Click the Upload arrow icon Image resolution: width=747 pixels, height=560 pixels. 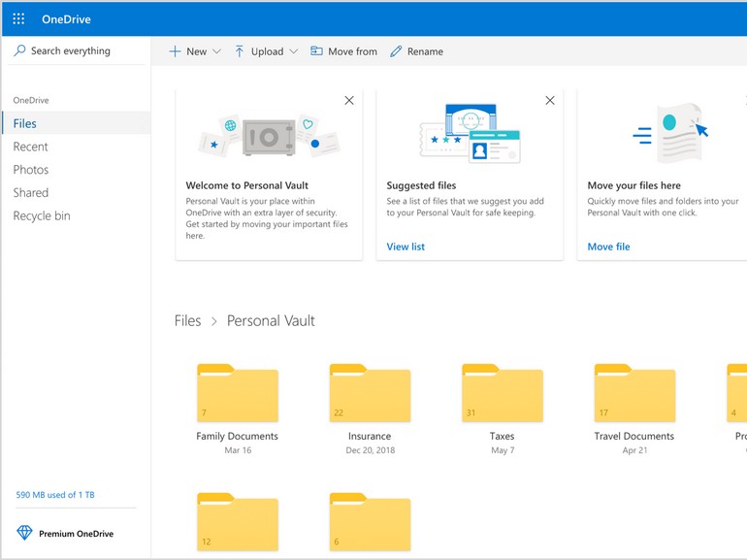(x=240, y=51)
